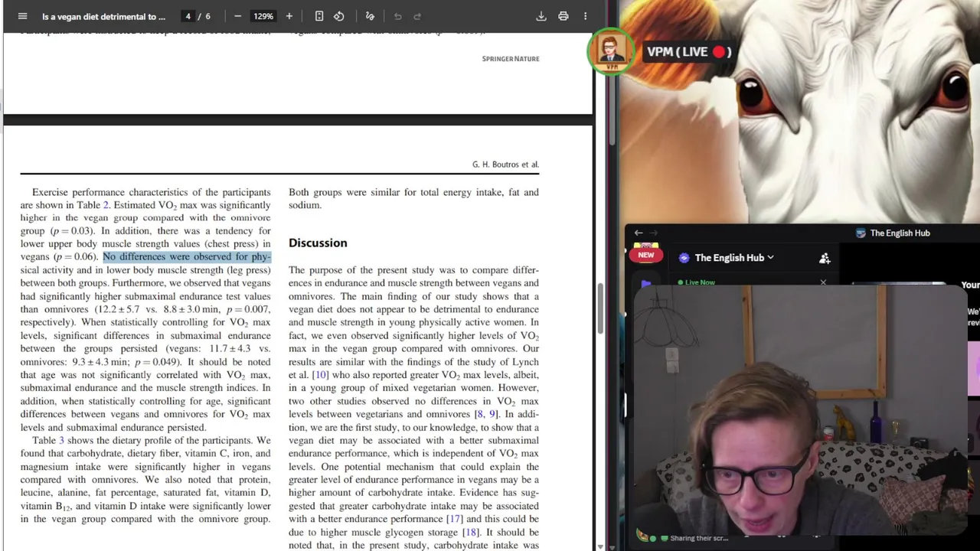The width and height of the screenshot is (980, 551).
Task: Click the NEW badge in Discord sidebar
Action: click(x=645, y=255)
